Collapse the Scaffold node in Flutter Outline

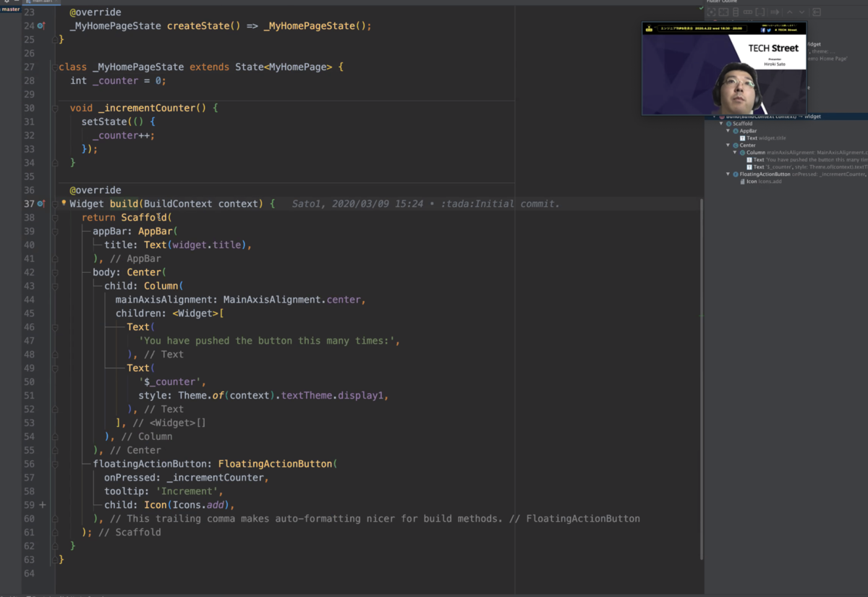[x=721, y=124]
